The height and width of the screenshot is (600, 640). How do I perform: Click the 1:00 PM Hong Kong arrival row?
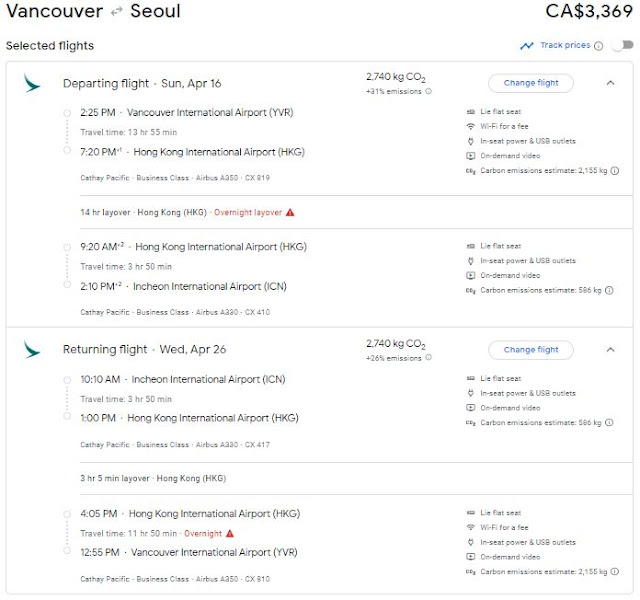coord(189,418)
